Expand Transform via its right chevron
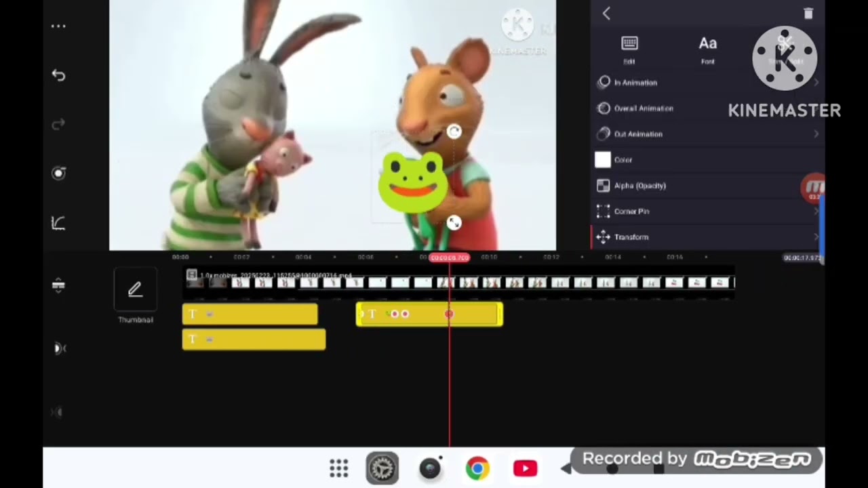The width and height of the screenshot is (868, 488). click(x=816, y=237)
